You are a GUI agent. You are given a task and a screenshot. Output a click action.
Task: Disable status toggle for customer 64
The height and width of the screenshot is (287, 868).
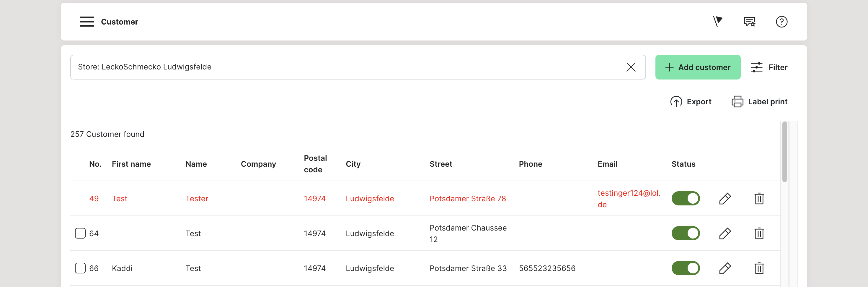(x=685, y=234)
